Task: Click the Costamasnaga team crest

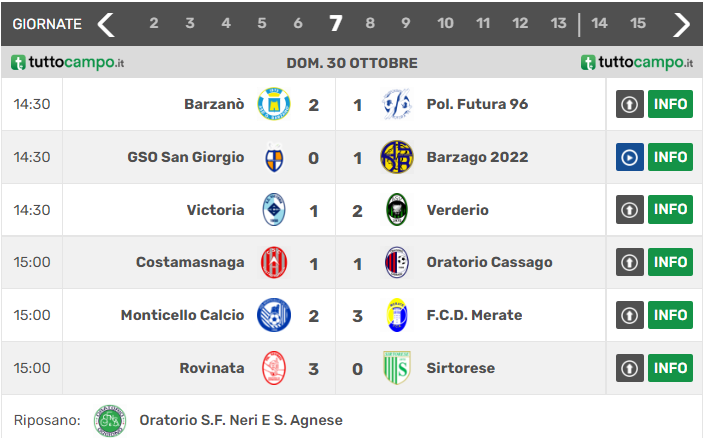Action: [x=273, y=262]
